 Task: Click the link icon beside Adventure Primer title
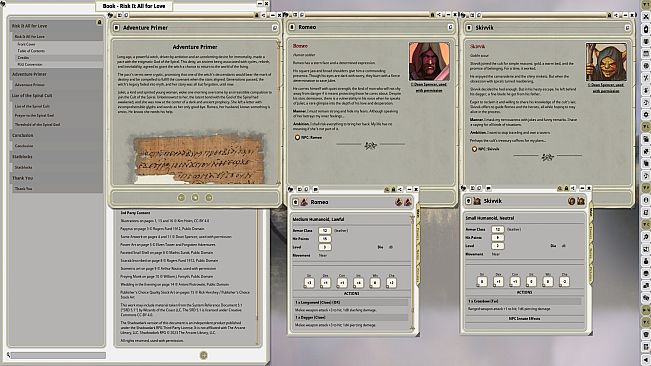click(117, 28)
